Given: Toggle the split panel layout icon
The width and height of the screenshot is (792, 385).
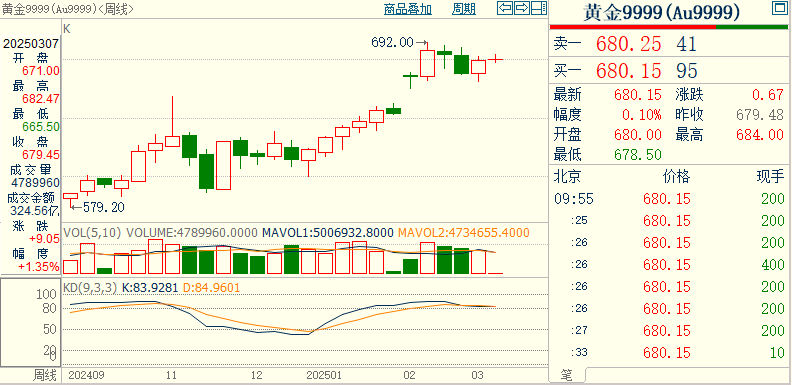Looking at the screenshot, I should (539, 8).
